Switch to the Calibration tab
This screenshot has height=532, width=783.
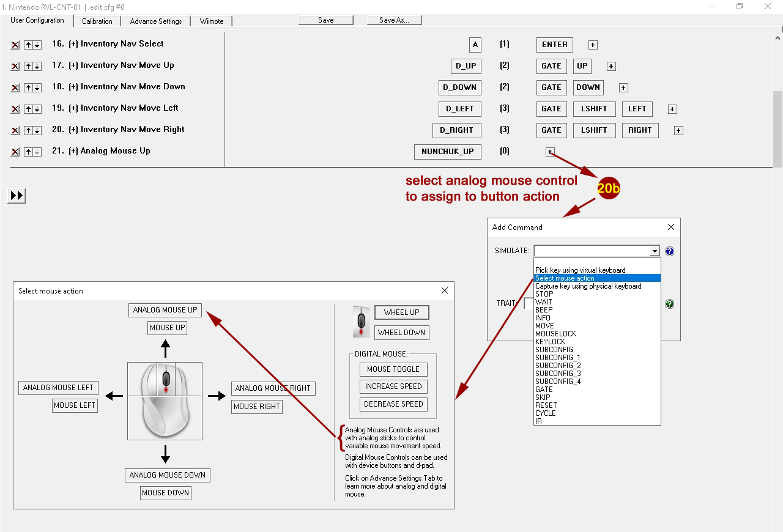point(97,21)
